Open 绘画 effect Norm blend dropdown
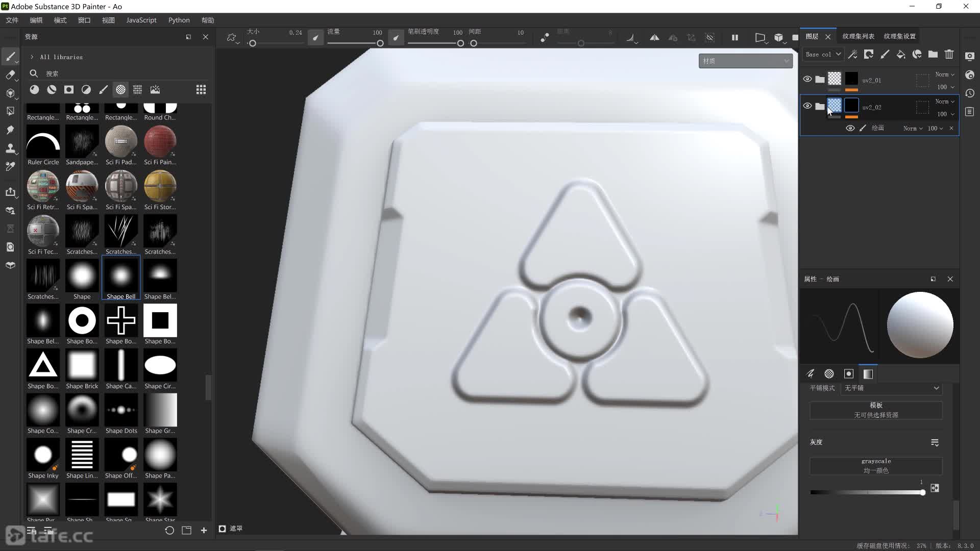The width and height of the screenshot is (980, 551). click(x=913, y=129)
